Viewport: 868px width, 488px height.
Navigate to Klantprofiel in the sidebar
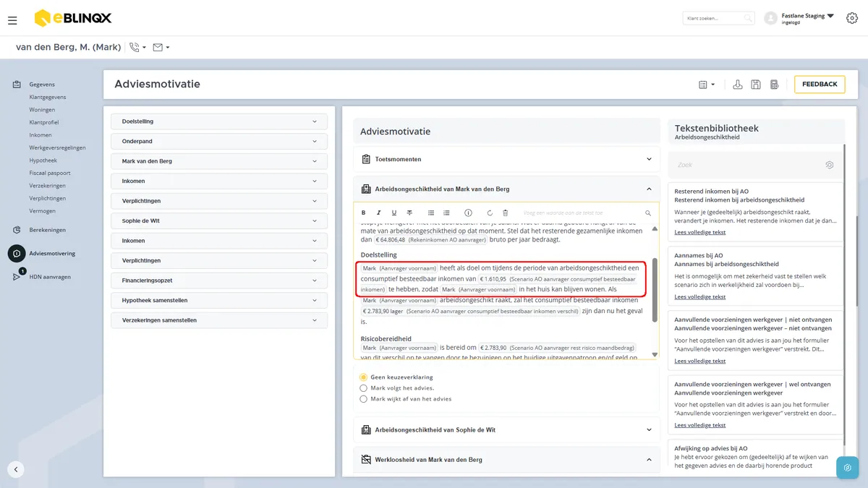click(44, 122)
